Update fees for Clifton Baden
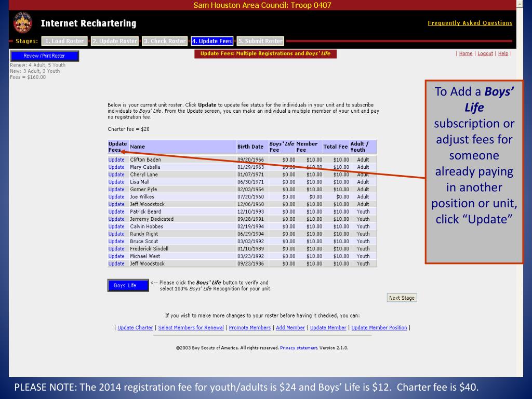532x399 pixels. [x=116, y=159]
